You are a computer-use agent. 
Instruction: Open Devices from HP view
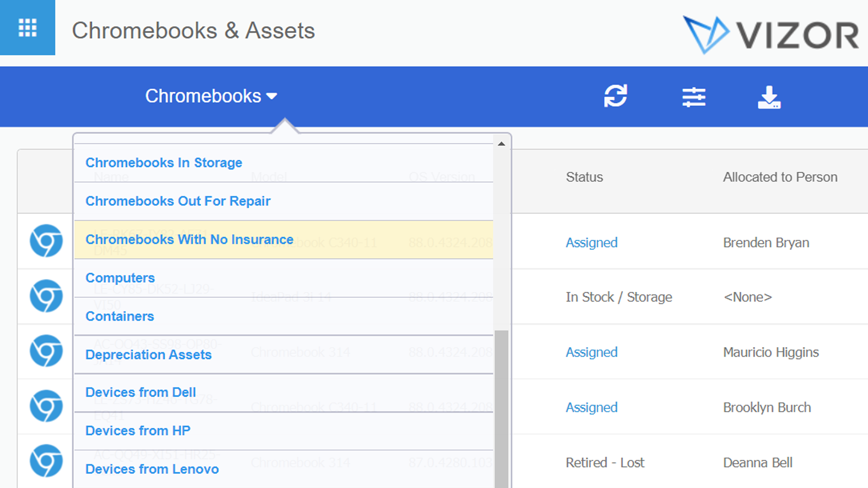click(x=283, y=431)
